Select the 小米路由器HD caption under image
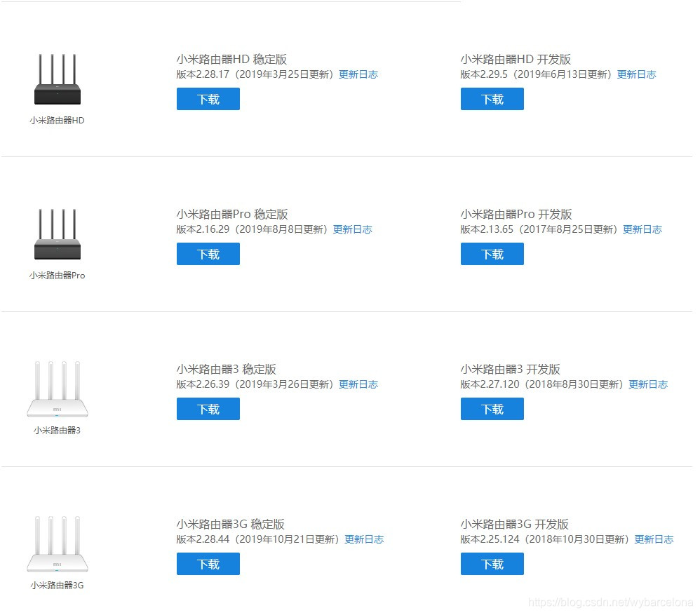The width and height of the screenshot is (700, 615). coord(57,121)
